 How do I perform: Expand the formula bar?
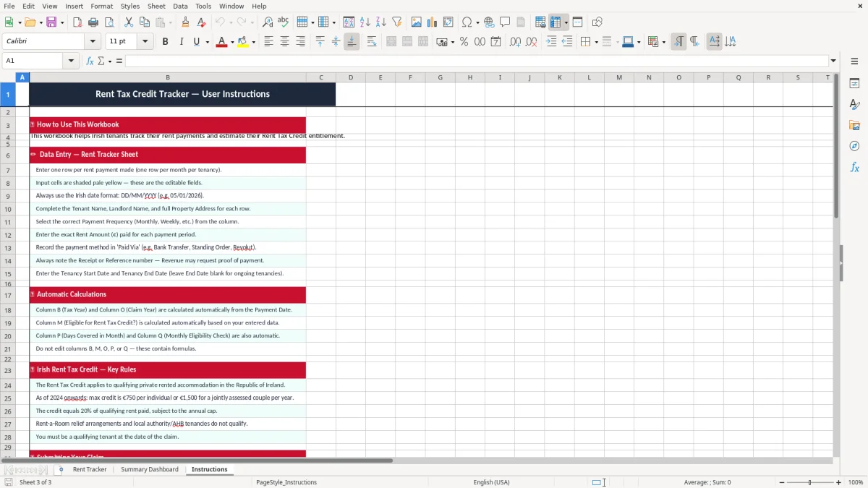tap(833, 61)
